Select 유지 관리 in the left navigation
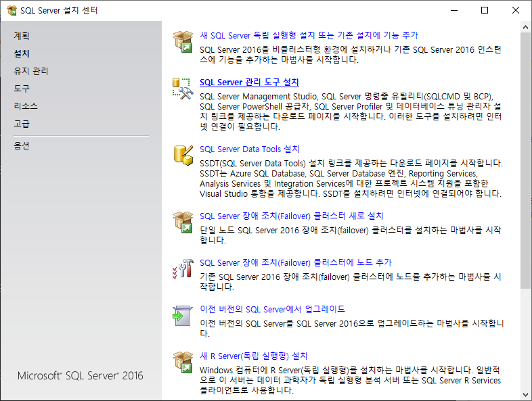The width and height of the screenshot is (532, 401). [31, 71]
